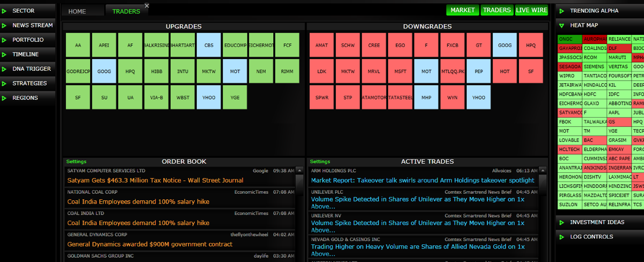Click the UNILEVER PLC row label
The width and height of the screenshot is (644, 262).
click(x=327, y=192)
